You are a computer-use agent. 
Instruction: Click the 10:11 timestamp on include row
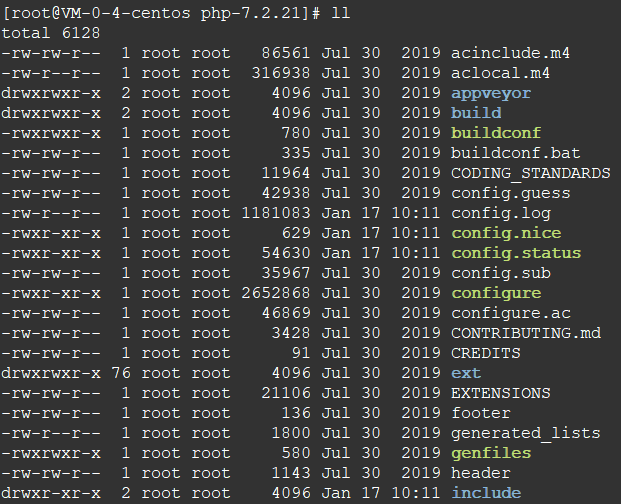tap(415, 493)
